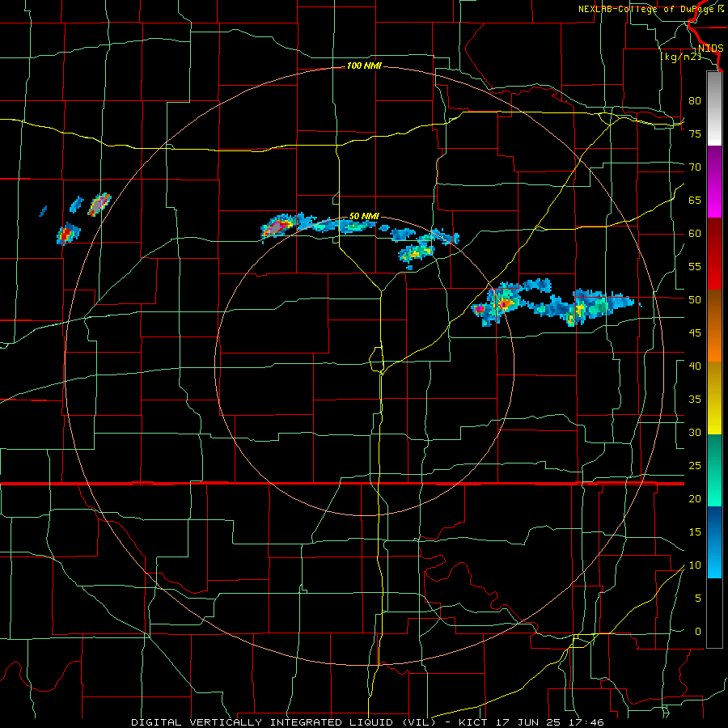Select the blue-cyan segment of the color bar
The image size is (728, 728).
tap(714, 542)
